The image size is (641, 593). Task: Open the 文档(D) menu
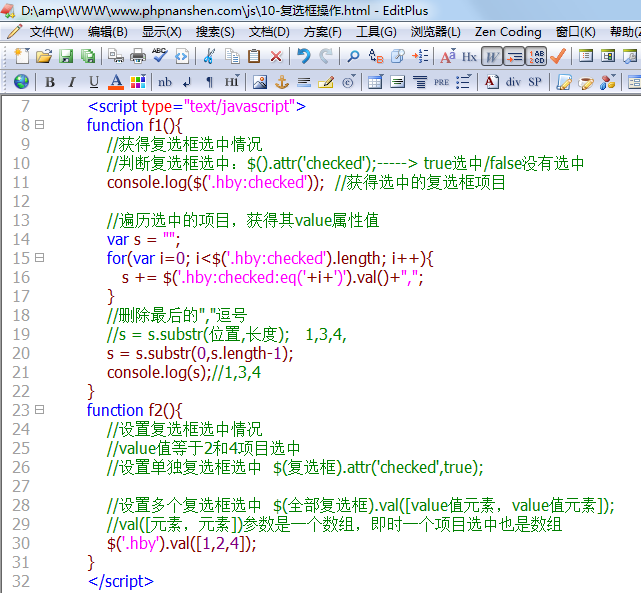[x=269, y=32]
